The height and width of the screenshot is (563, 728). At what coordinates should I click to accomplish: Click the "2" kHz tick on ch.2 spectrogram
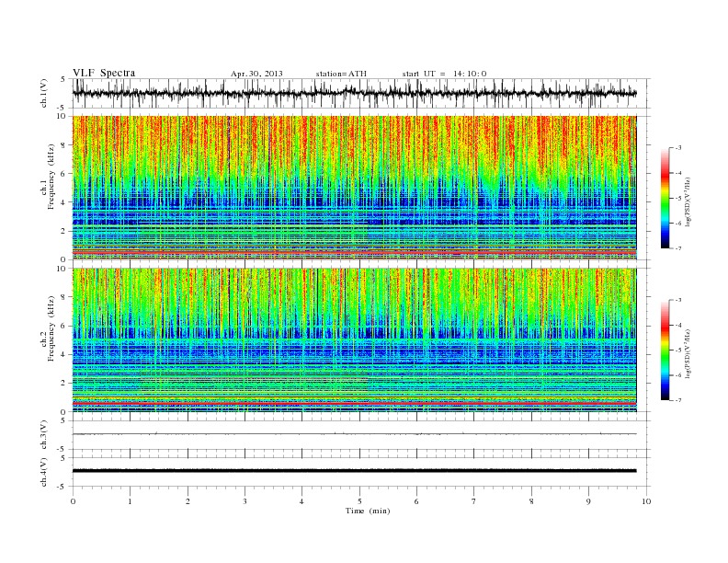click(x=63, y=383)
